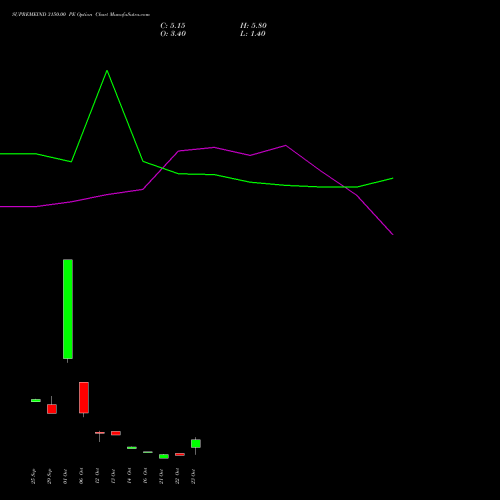This screenshot has width=500, height=500.
Task: Click the 01 Oct date label
Action: [65, 476]
